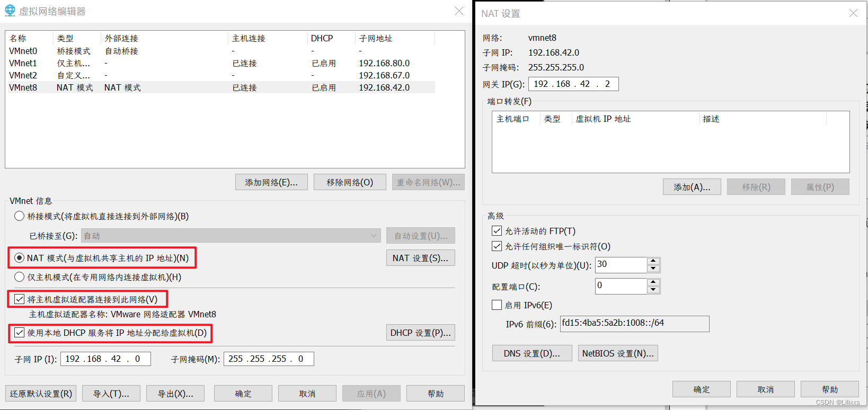868x410 pixels.
Task: Decrease UDP 超时 value with down arrow
Action: 653,269
